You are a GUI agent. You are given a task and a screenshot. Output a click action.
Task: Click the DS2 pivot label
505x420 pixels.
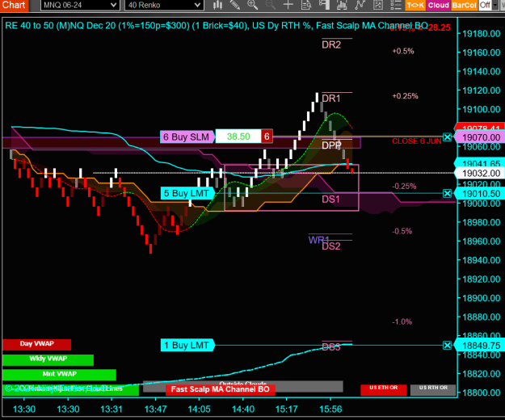point(331,246)
